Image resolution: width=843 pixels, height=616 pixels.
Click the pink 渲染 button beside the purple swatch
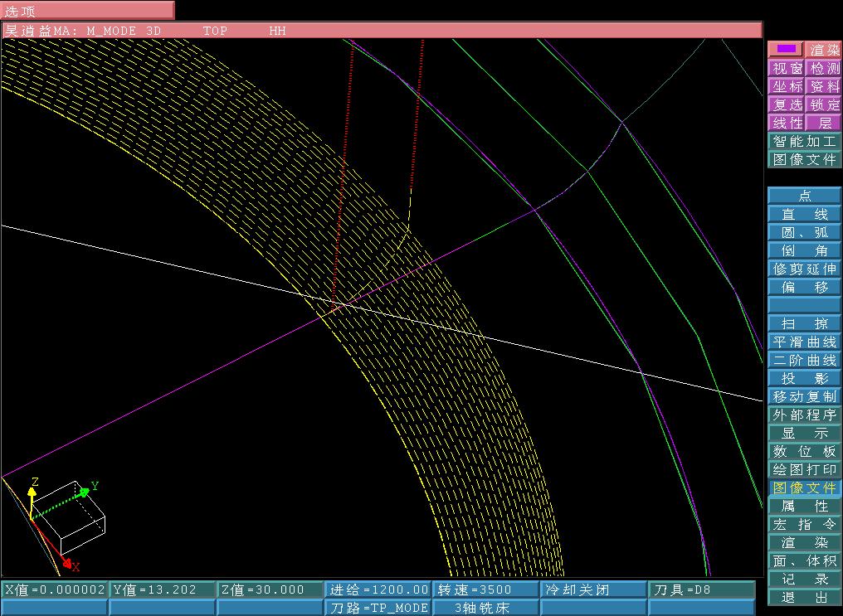coord(824,50)
